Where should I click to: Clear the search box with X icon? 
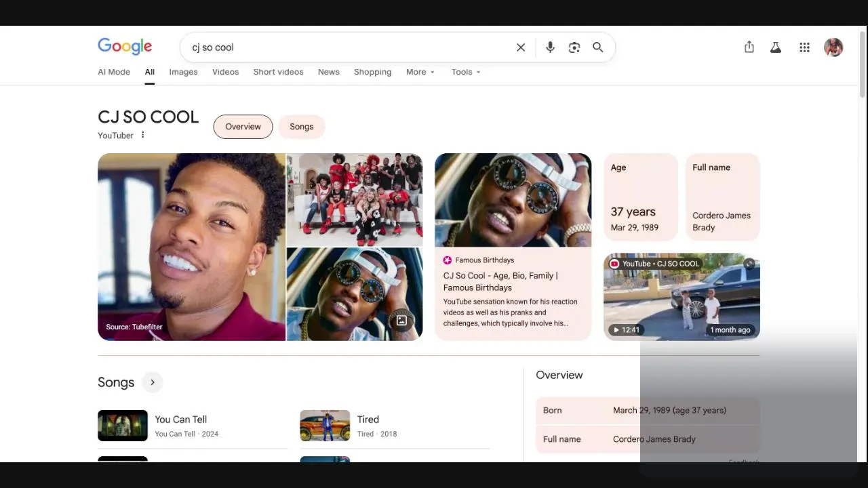tap(521, 47)
